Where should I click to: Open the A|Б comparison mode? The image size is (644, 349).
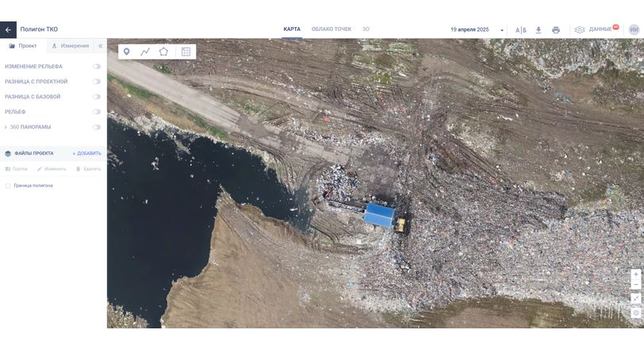(521, 30)
